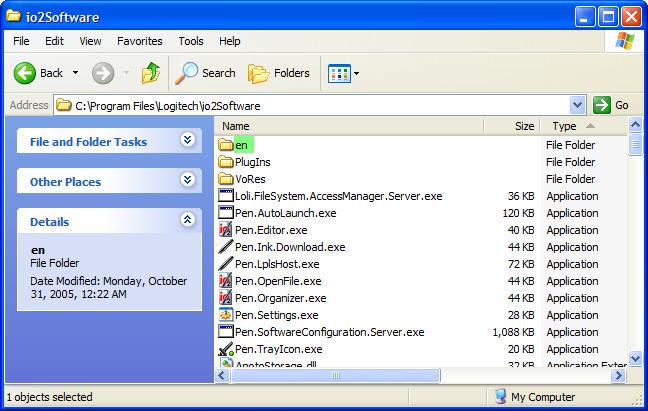648x411 pixels.
Task: Expand the File and Folder Tasks panel
Action: 188,140
